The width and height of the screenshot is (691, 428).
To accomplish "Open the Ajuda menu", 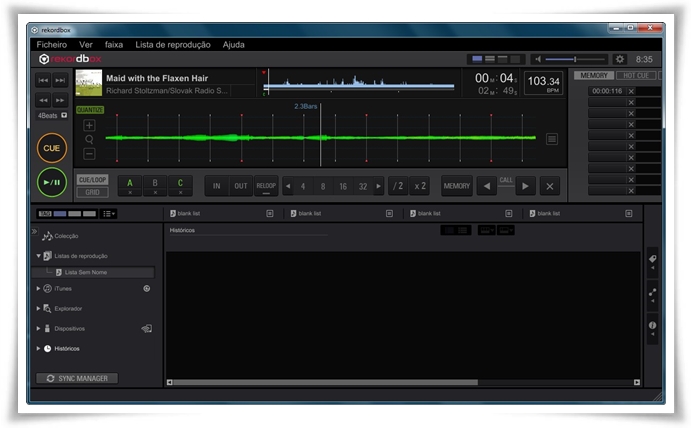I will 234,45.
